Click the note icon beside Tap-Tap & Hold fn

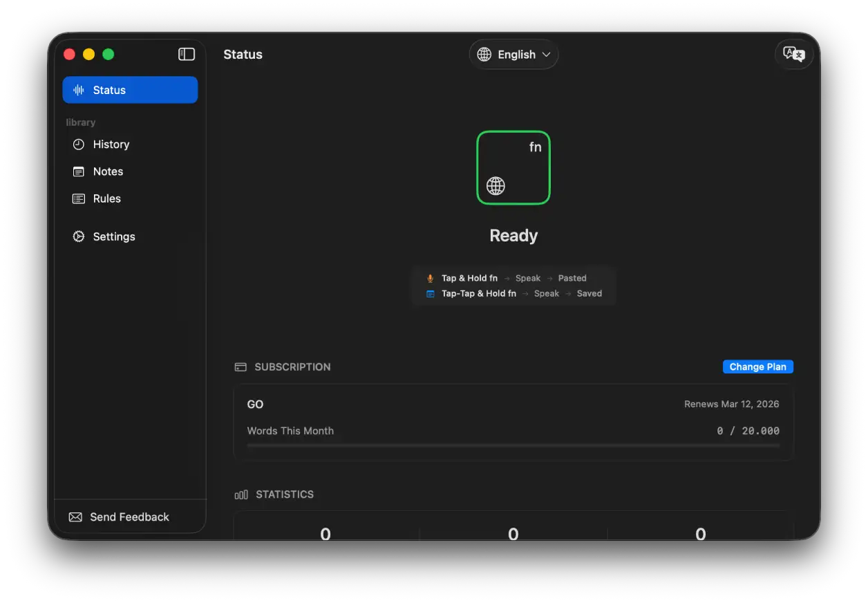pyautogui.click(x=430, y=293)
